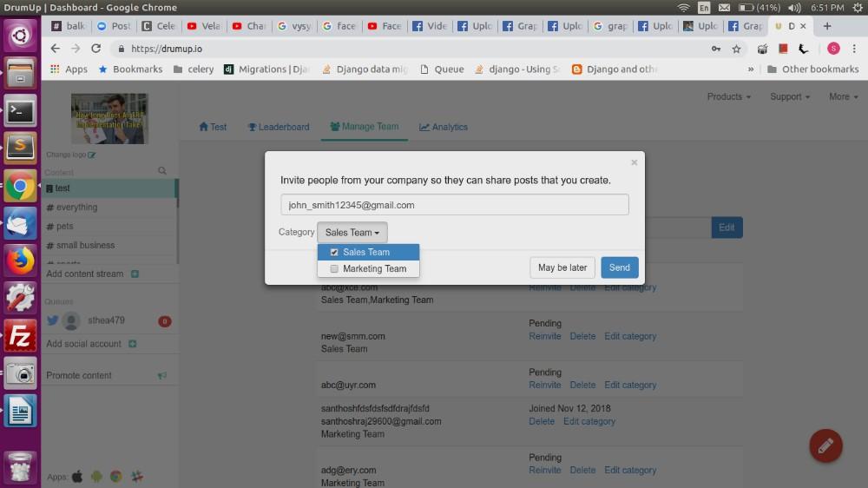
Task: Open the celery bookmark folder
Action: [x=194, y=69]
